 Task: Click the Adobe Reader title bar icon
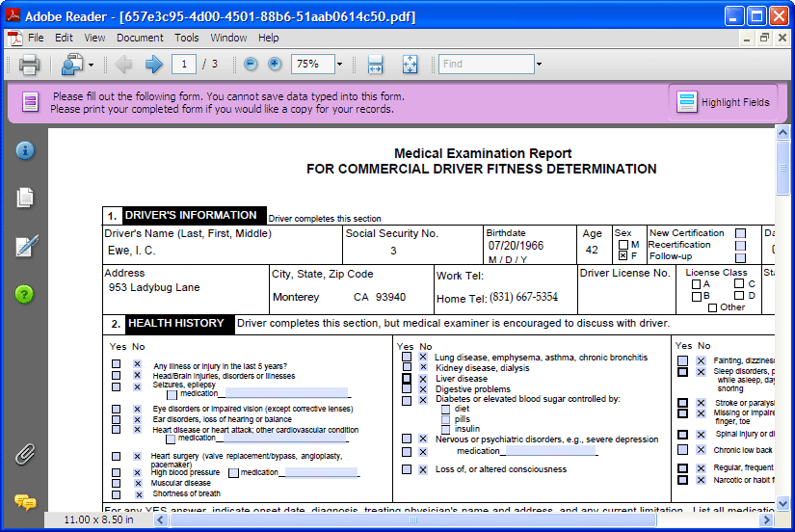point(13,15)
